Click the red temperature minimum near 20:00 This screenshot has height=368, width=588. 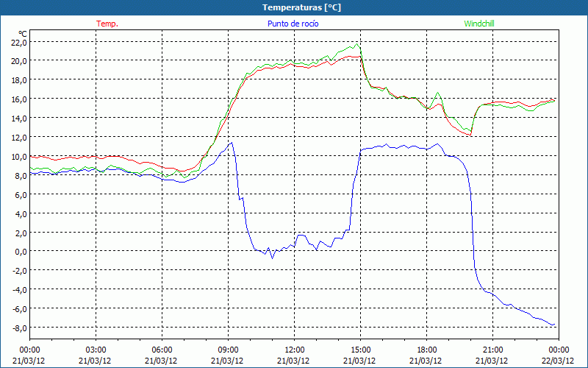470,135
